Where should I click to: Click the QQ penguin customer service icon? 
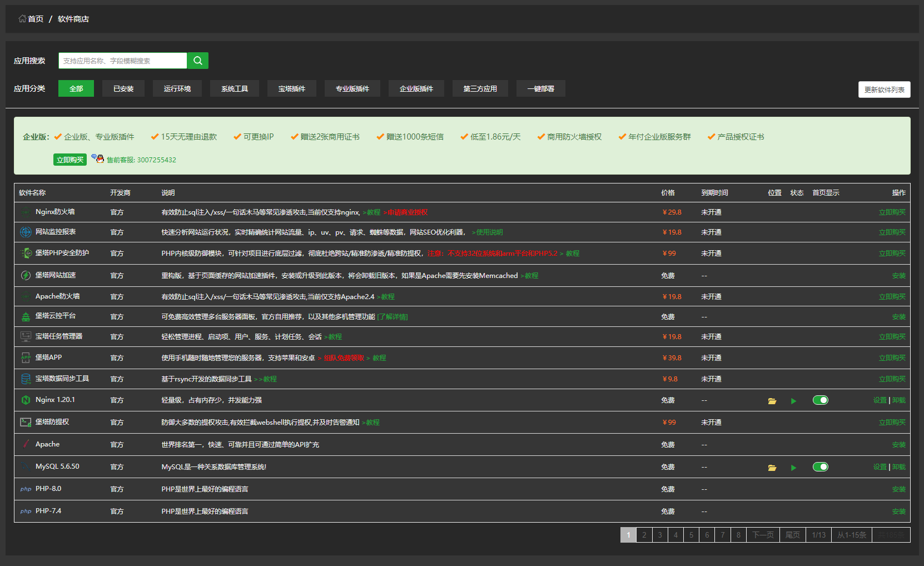click(x=98, y=159)
